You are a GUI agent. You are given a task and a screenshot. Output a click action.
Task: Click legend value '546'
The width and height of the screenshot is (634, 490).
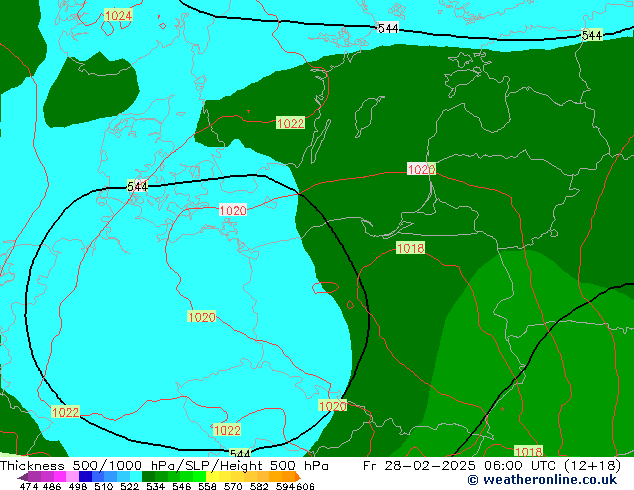pyautogui.click(x=182, y=486)
